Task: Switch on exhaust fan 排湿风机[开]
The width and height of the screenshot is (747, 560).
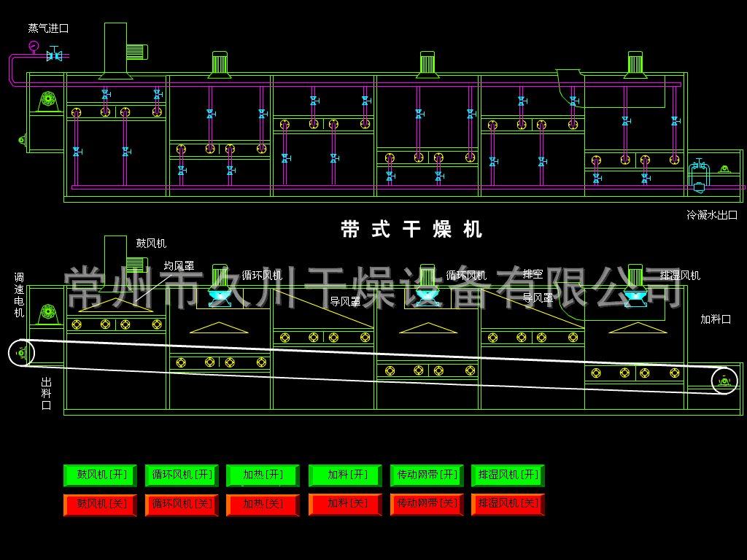Action: pyautogui.click(x=508, y=475)
